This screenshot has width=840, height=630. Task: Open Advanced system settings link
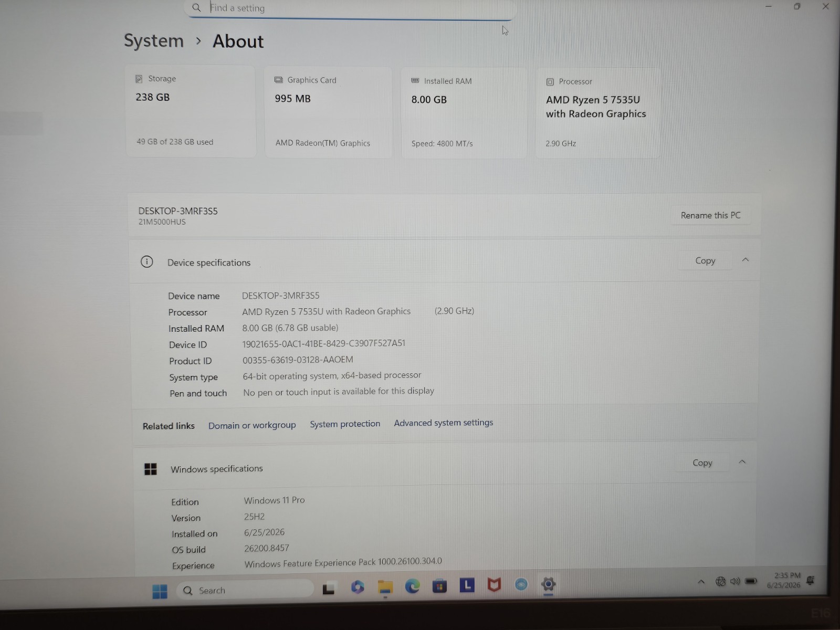[x=444, y=423]
